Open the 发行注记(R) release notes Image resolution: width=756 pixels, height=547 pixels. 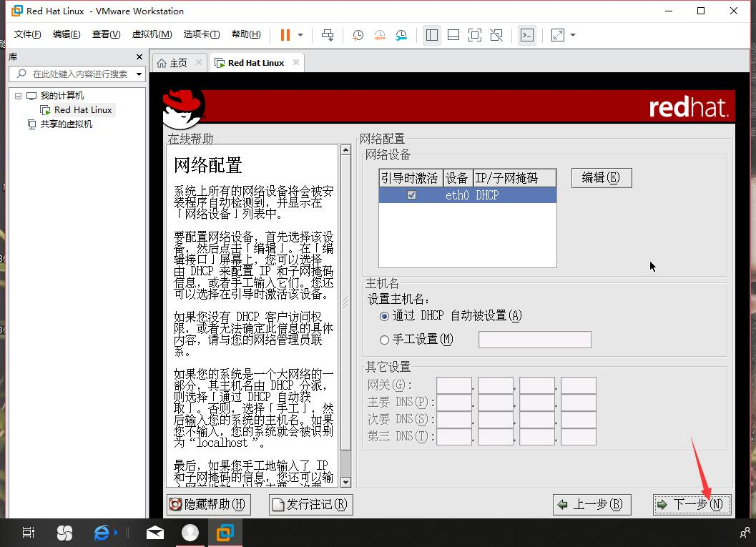(310, 505)
